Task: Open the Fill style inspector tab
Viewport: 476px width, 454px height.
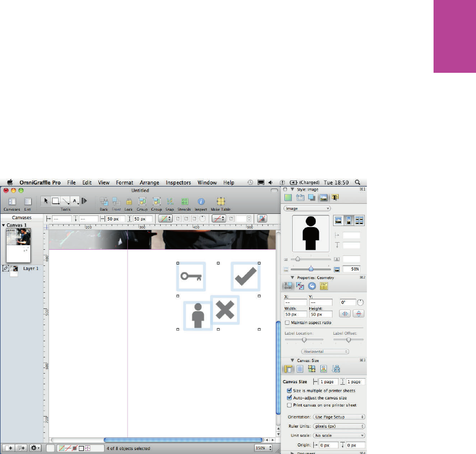Action: (288, 198)
